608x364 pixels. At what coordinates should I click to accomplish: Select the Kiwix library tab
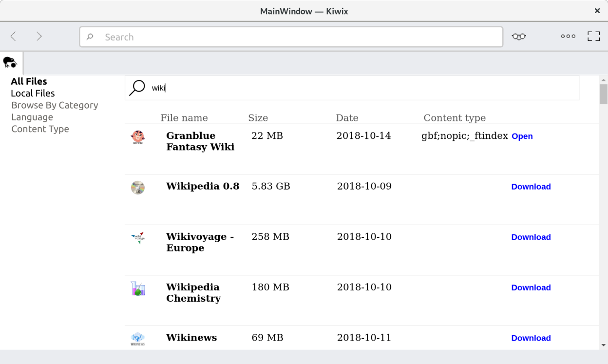(x=10, y=63)
